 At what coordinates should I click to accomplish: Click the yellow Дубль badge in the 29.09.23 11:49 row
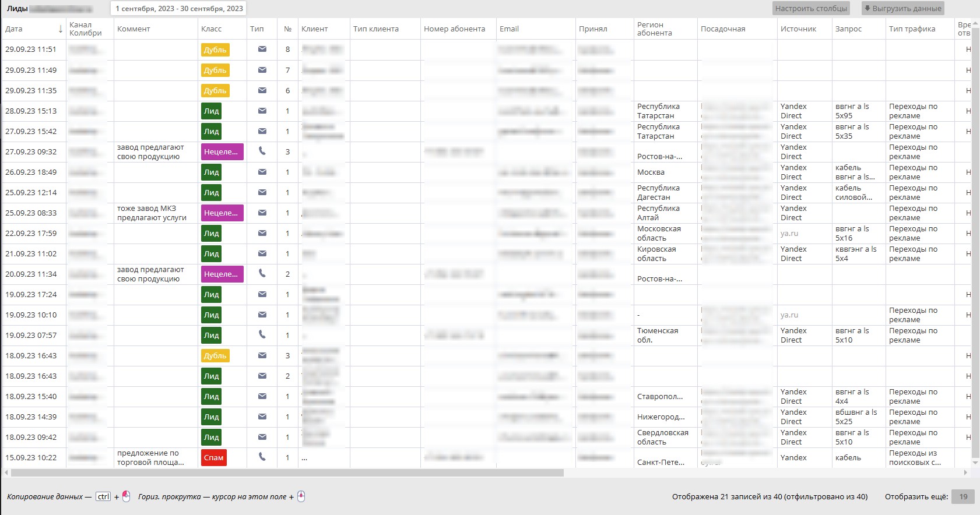pos(215,70)
